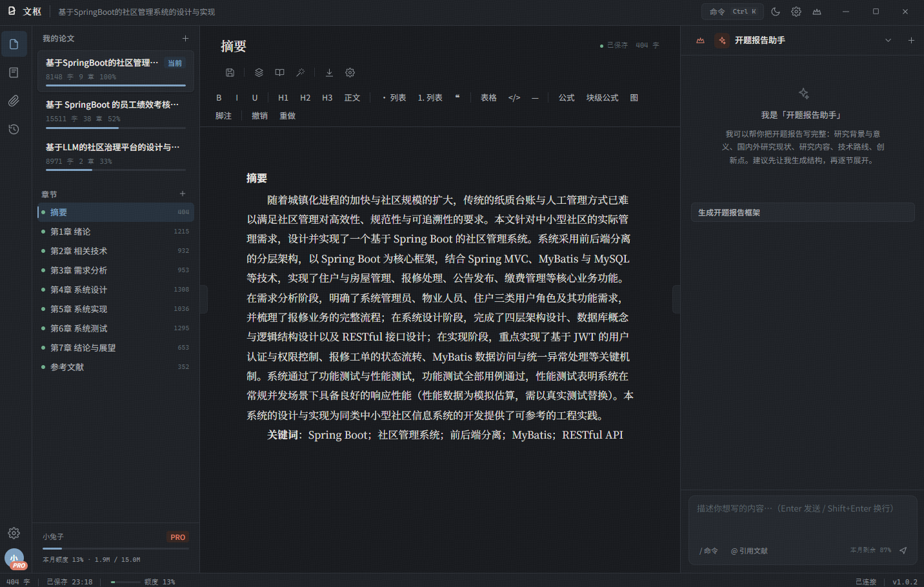924x587 pixels.
Task: Click the open book reading icon
Action: 279,72
